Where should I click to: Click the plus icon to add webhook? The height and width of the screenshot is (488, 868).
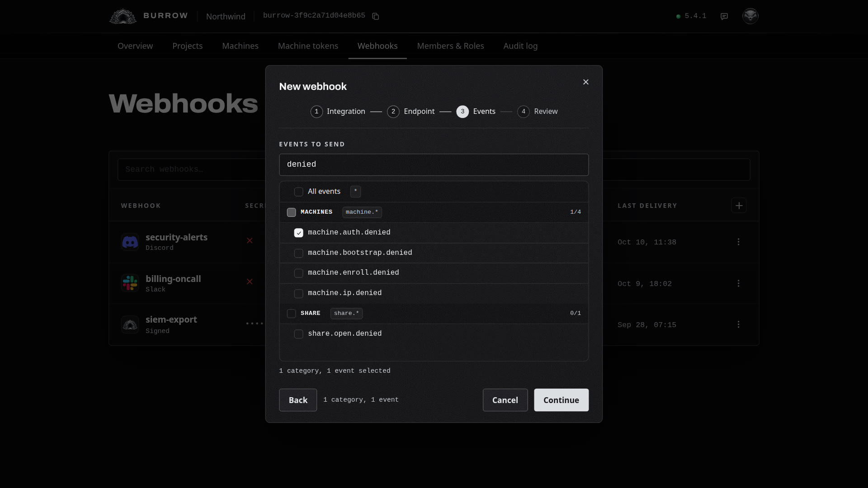click(x=739, y=206)
